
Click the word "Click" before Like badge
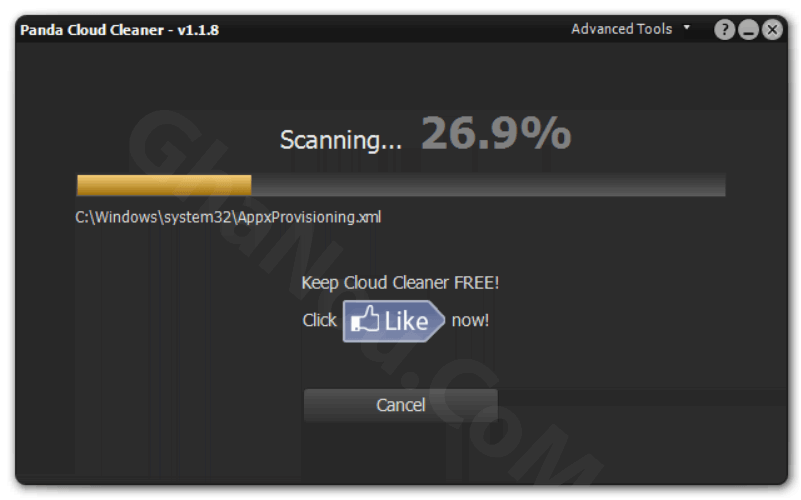point(319,320)
